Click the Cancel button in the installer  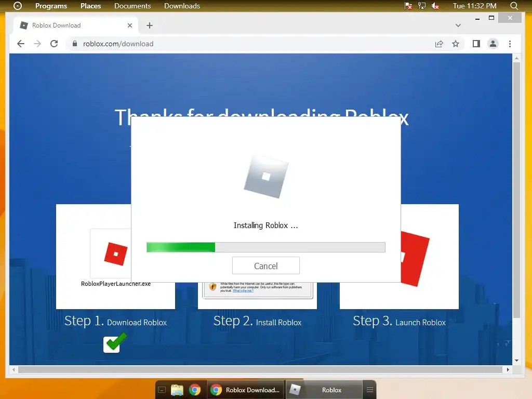[x=265, y=265]
